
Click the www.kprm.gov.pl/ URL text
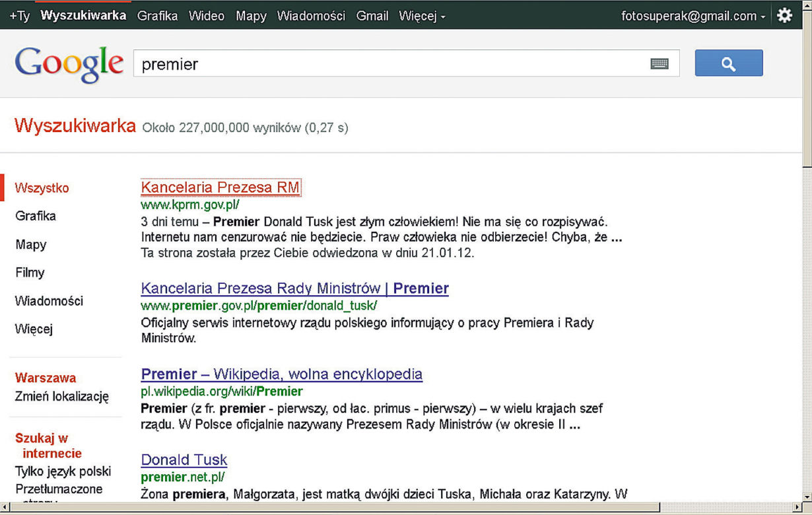coord(190,205)
